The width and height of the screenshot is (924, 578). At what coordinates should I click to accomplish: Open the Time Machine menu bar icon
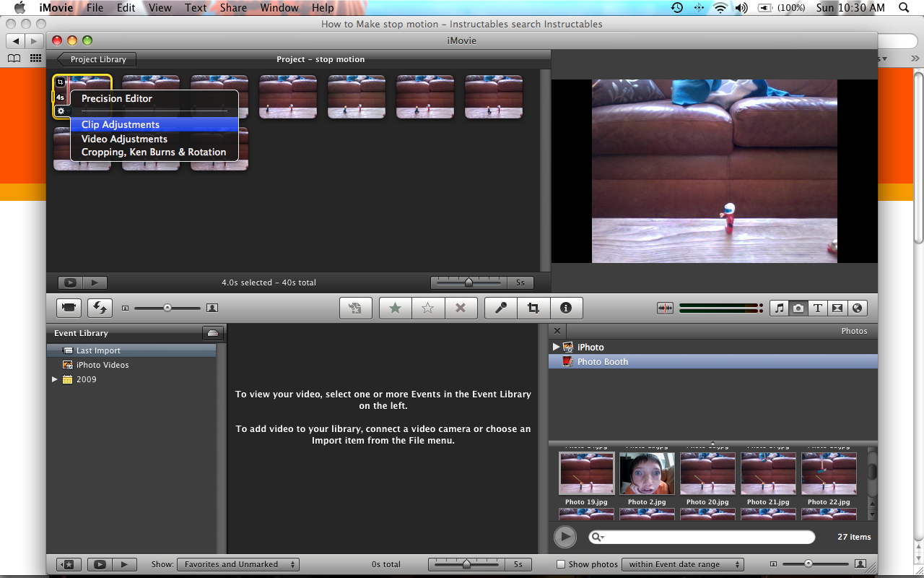[x=676, y=8]
